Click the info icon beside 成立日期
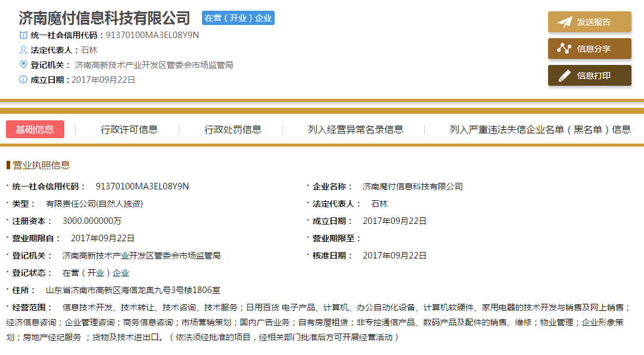Viewport: 644px width, 355px height. click(23, 79)
